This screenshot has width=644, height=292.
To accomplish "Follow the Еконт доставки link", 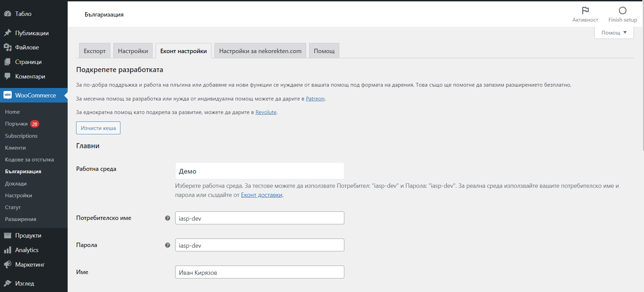I will 261,195.
